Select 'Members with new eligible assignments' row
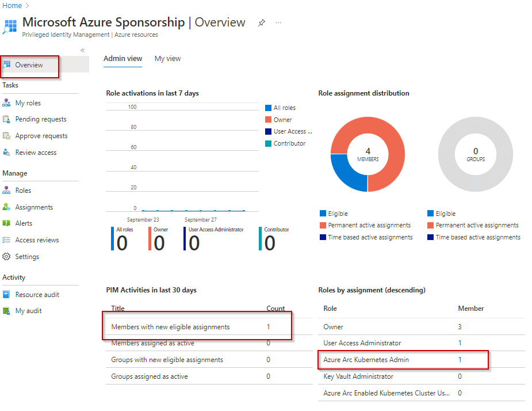The width and height of the screenshot is (532, 411). (209, 327)
